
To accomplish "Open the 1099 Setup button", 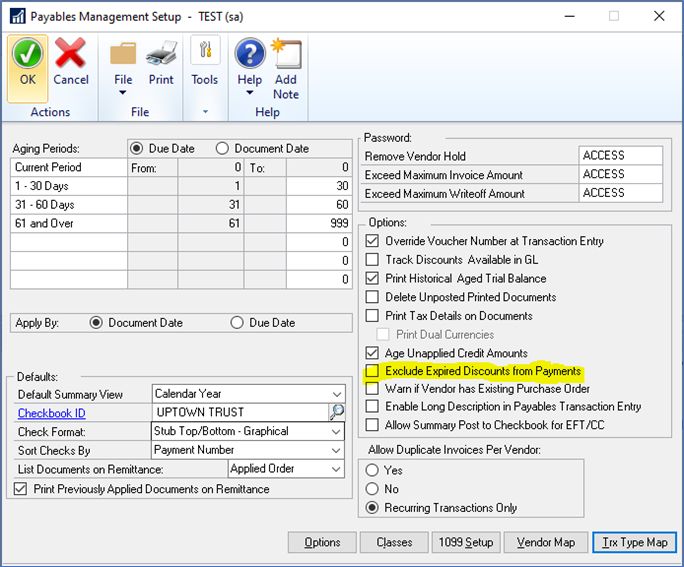I will (x=466, y=542).
